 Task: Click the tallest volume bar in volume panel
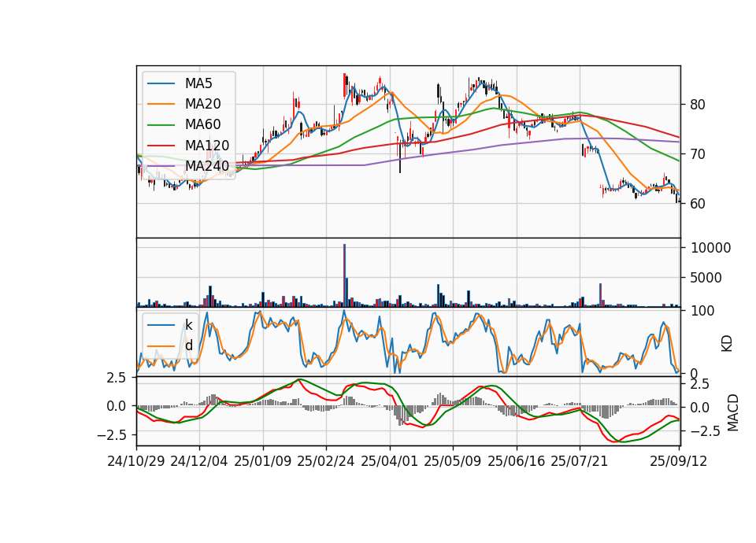(x=345, y=275)
